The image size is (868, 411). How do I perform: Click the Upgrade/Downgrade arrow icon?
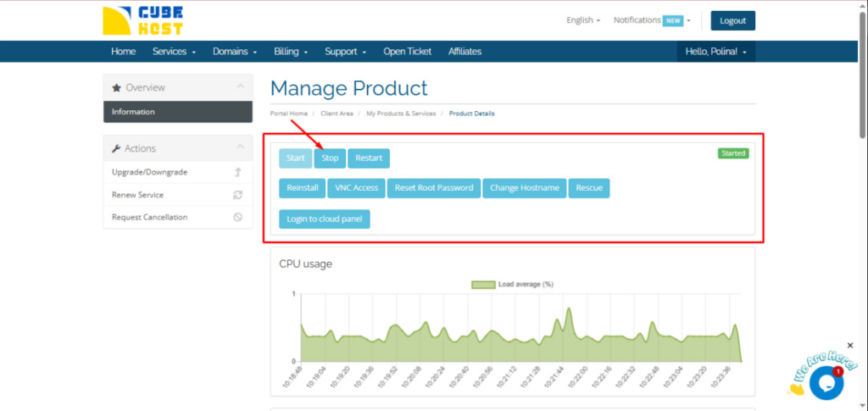pyautogui.click(x=238, y=172)
